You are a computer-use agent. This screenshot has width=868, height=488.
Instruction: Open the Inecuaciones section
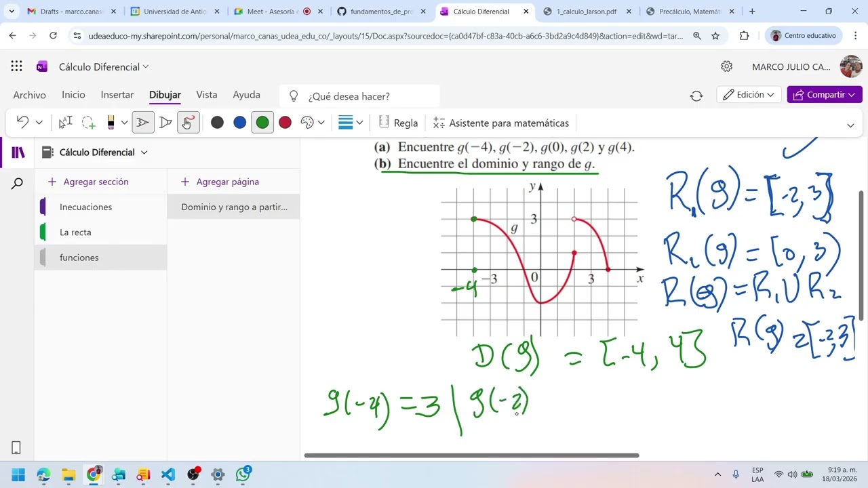point(100,207)
